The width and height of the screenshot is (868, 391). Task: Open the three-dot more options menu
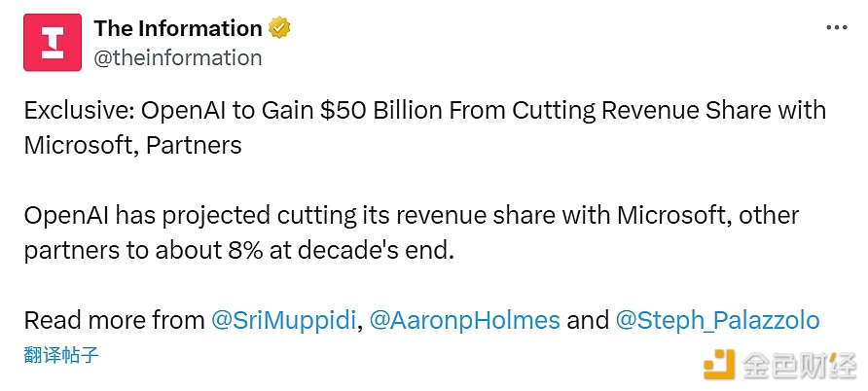(x=836, y=28)
